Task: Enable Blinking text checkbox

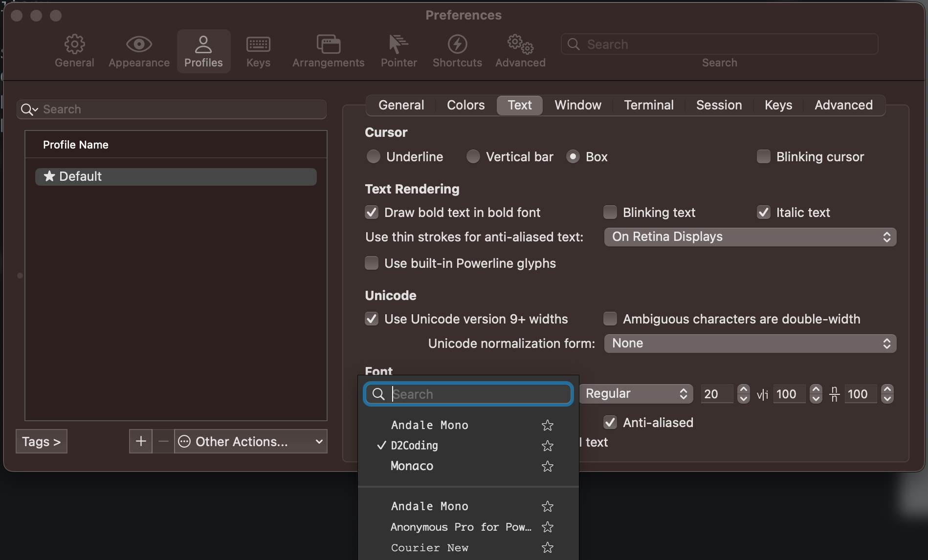Action: point(610,212)
